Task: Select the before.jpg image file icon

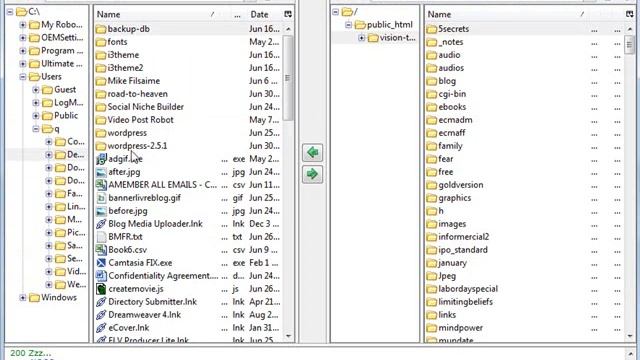Action: [x=101, y=211]
